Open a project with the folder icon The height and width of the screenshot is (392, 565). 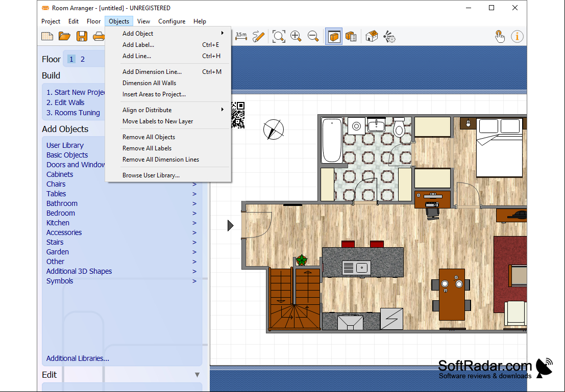(64, 36)
